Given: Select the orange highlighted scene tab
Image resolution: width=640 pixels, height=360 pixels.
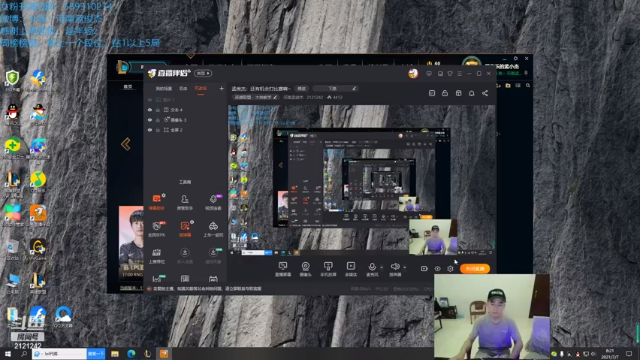Looking at the screenshot, I should coord(200,89).
